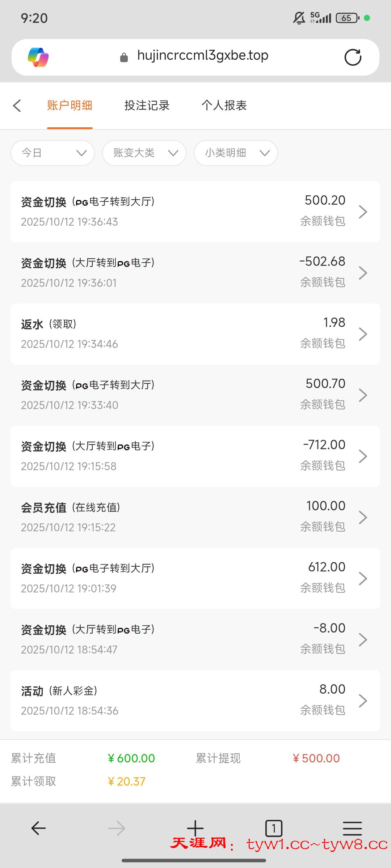Tap the Copilot icon in address bar
Screen dimensions: 391x868
tap(38, 57)
